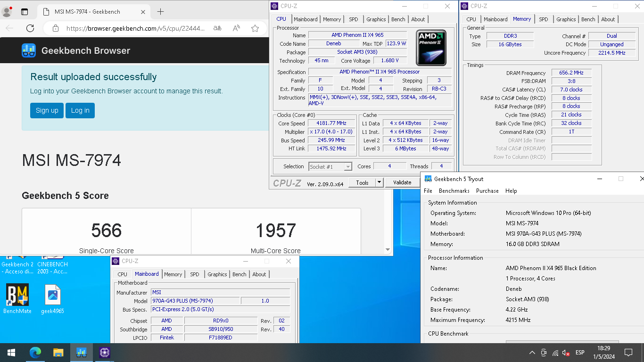Screen dimensions: 644x362
Task: Click Geekbench Maximum Frequency 4215 MHz
Action: [518, 320]
